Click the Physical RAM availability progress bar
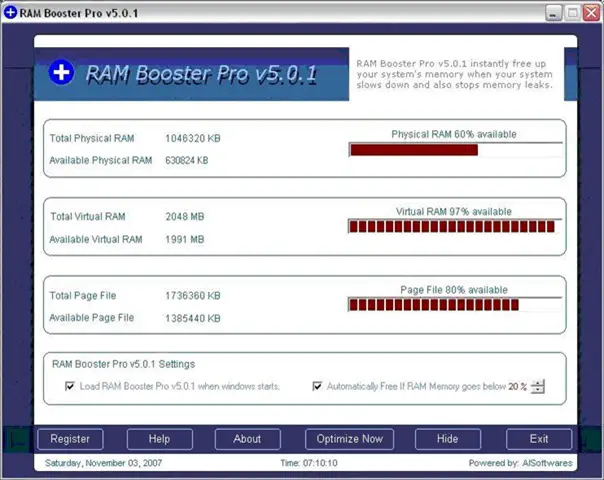 (x=455, y=149)
